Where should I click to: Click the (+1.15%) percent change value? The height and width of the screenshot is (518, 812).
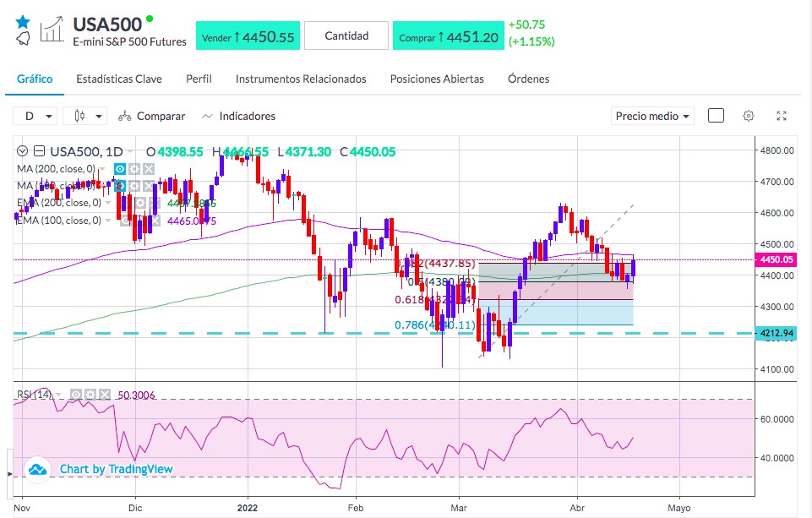pos(531,41)
